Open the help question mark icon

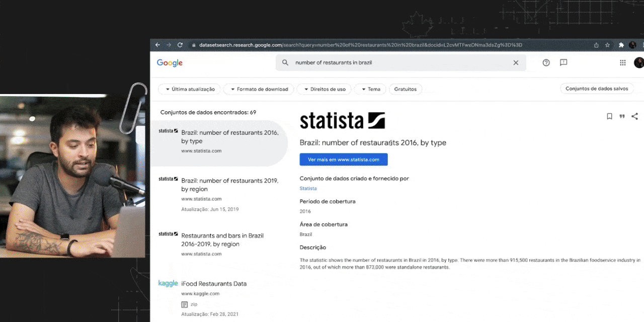[546, 62]
